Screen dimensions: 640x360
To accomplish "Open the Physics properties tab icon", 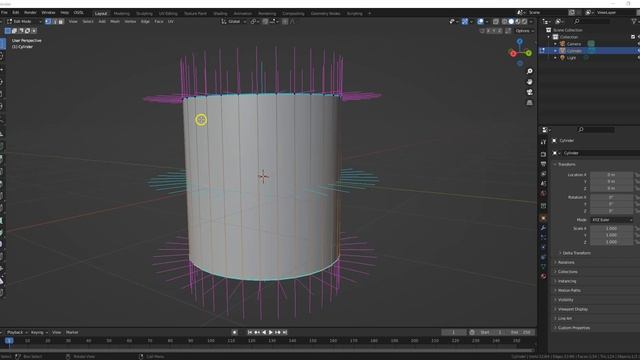I will point(543,247).
